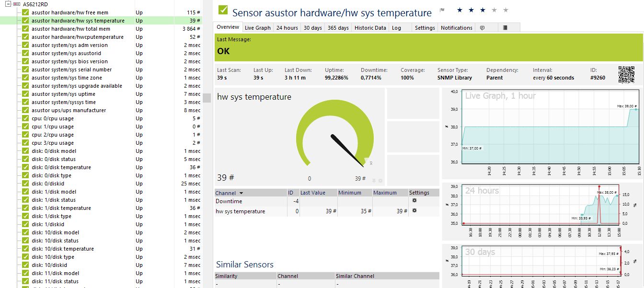Screen dimensions: 644x288
Task: Open the Notifications tab
Action: (457, 28)
